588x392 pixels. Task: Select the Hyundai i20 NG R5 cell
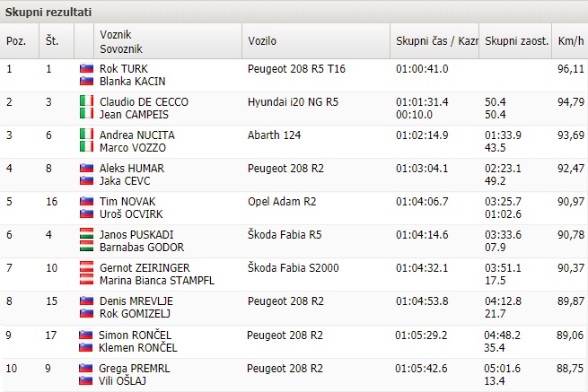point(293,102)
